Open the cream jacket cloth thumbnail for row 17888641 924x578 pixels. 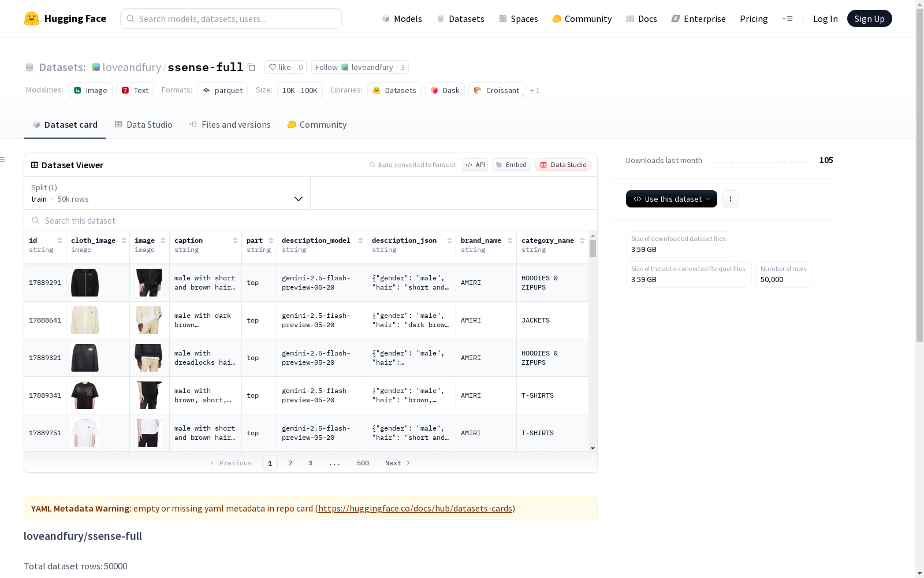tap(85, 320)
